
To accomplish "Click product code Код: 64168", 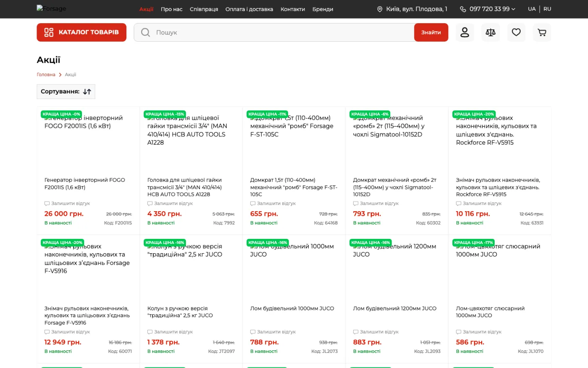I will click(326, 223).
